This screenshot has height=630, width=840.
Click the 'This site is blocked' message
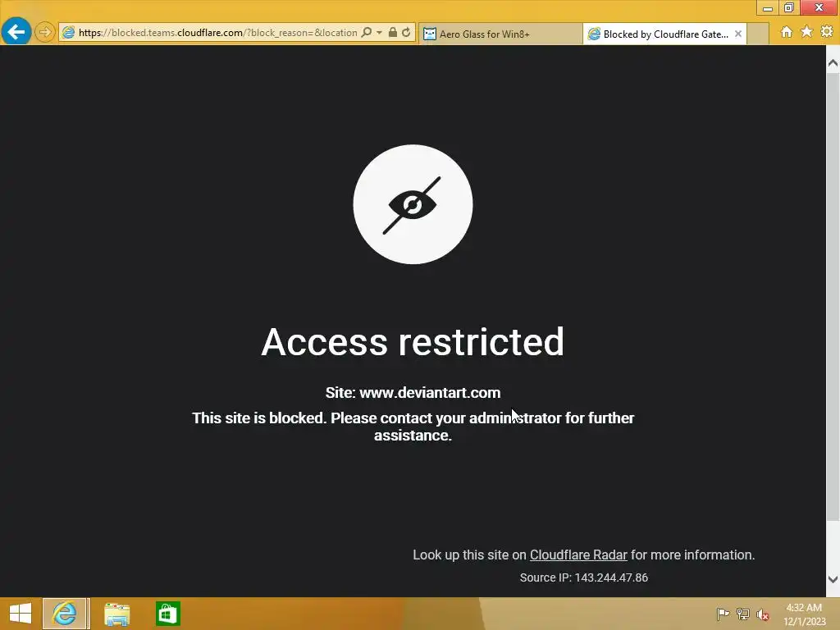(x=413, y=427)
